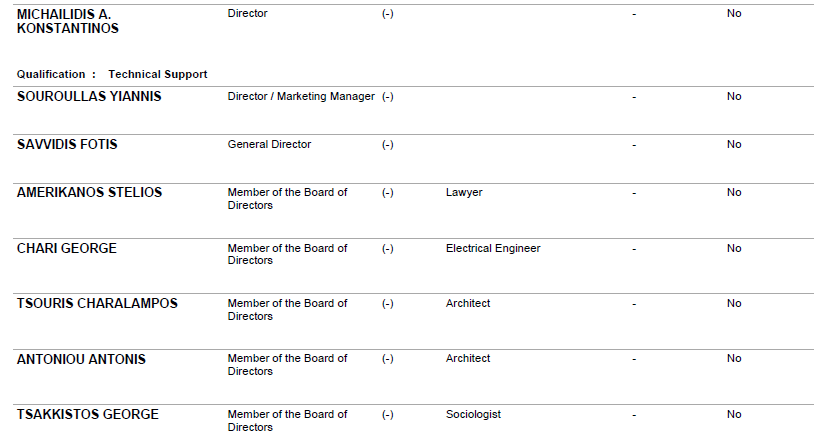This screenshot has height=434, width=828.
Task: Click the Lawyer profession text
Action: [x=464, y=192]
